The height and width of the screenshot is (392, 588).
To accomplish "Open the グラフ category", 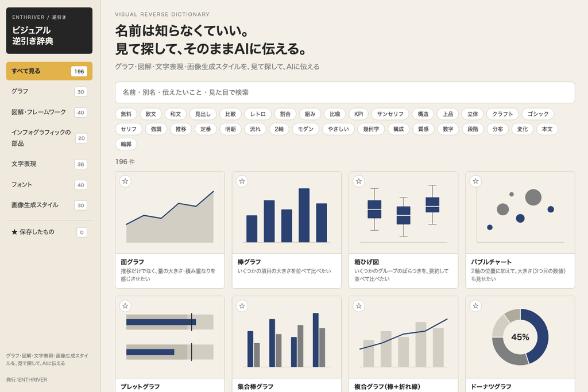I will click(49, 91).
